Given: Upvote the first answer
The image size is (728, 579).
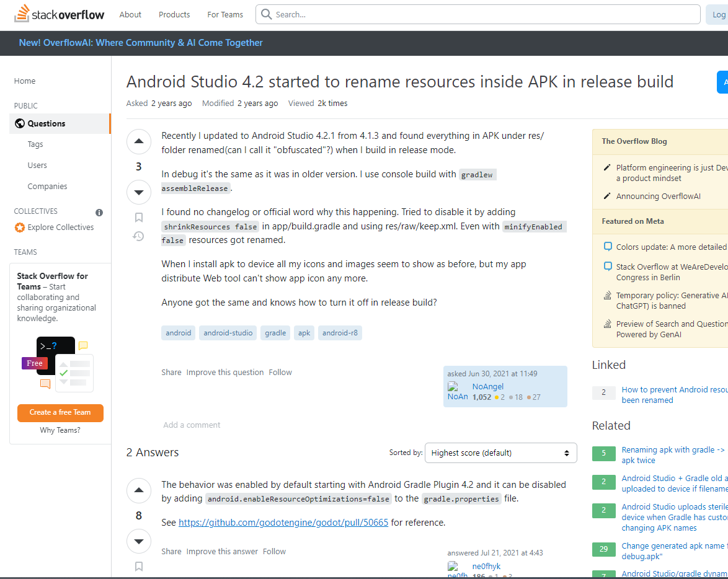Looking at the screenshot, I should (139, 490).
